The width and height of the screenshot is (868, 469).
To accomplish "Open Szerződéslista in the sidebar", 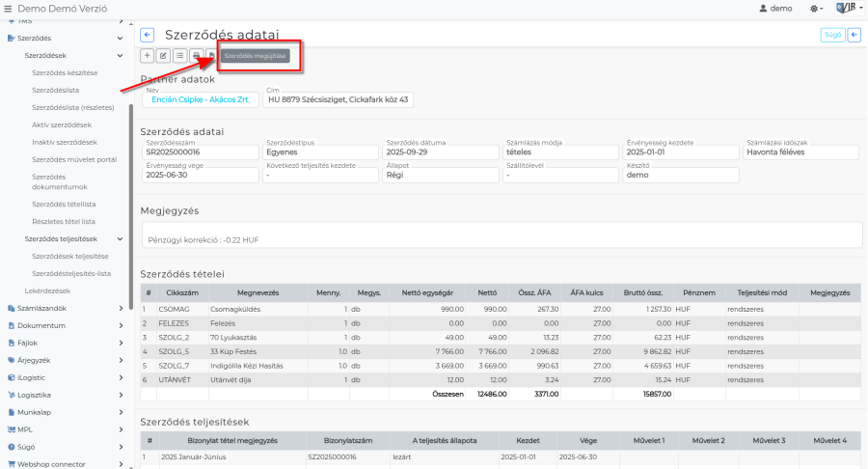I will pyautogui.click(x=56, y=90).
